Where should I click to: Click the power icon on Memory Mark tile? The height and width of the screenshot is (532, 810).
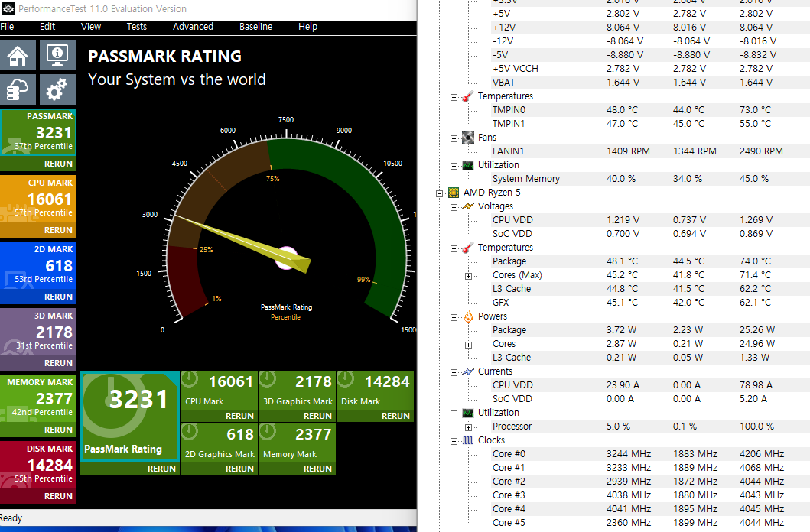(268, 432)
